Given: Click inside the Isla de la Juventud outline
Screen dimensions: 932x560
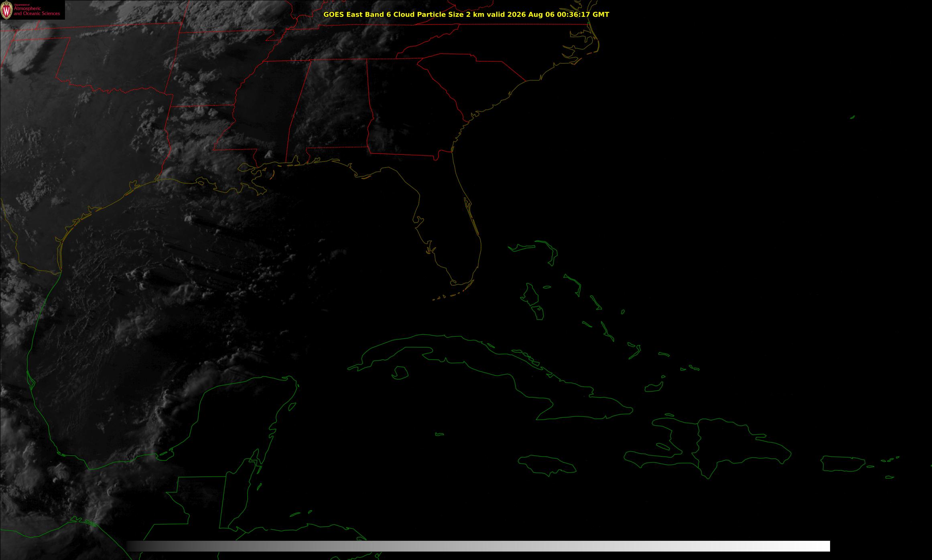Looking at the screenshot, I should pos(400,373).
